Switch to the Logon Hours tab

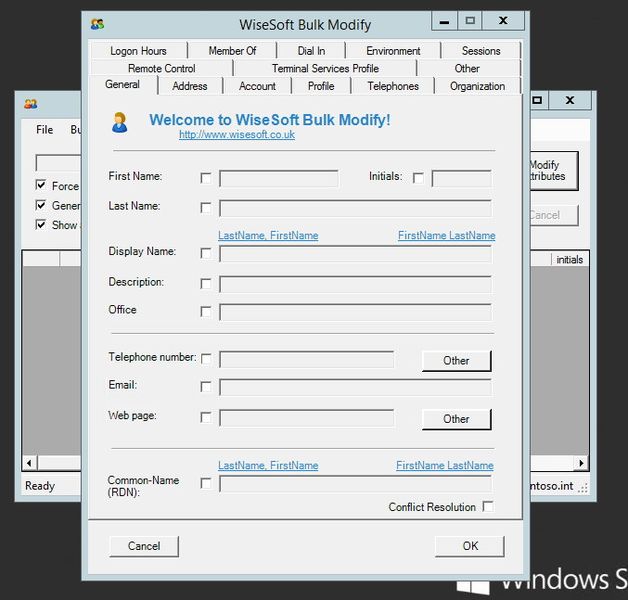pos(139,51)
